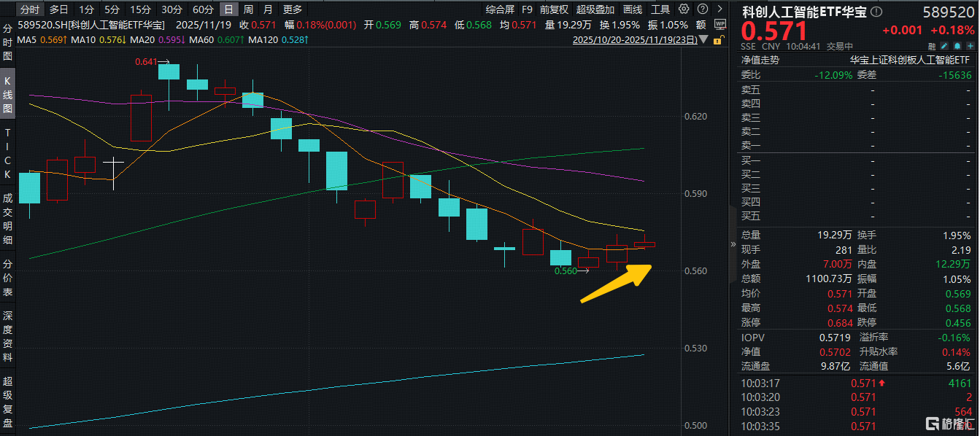Collapse the right quote panel with the side handle
This screenshot has height=436, width=980.
(x=733, y=245)
